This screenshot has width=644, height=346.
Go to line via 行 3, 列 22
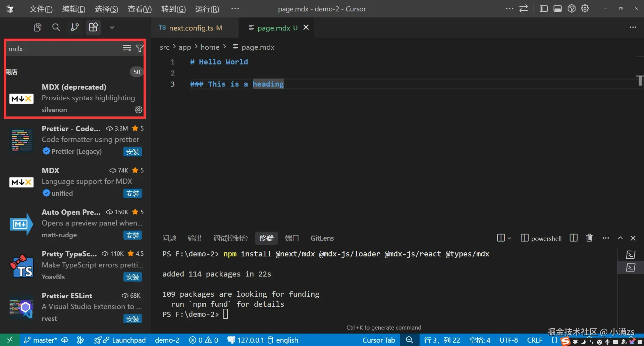[x=442, y=340]
